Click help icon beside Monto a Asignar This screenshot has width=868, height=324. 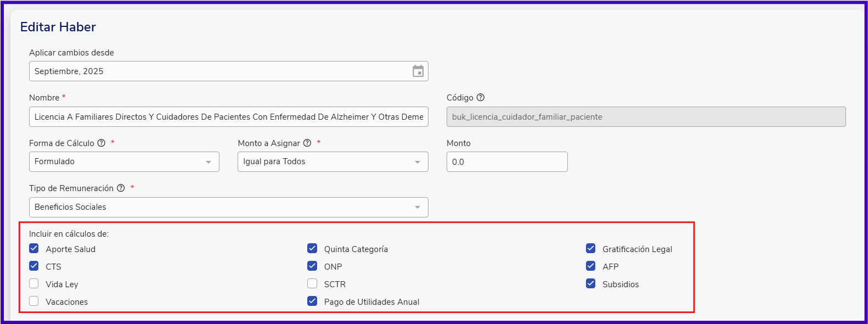[307, 143]
